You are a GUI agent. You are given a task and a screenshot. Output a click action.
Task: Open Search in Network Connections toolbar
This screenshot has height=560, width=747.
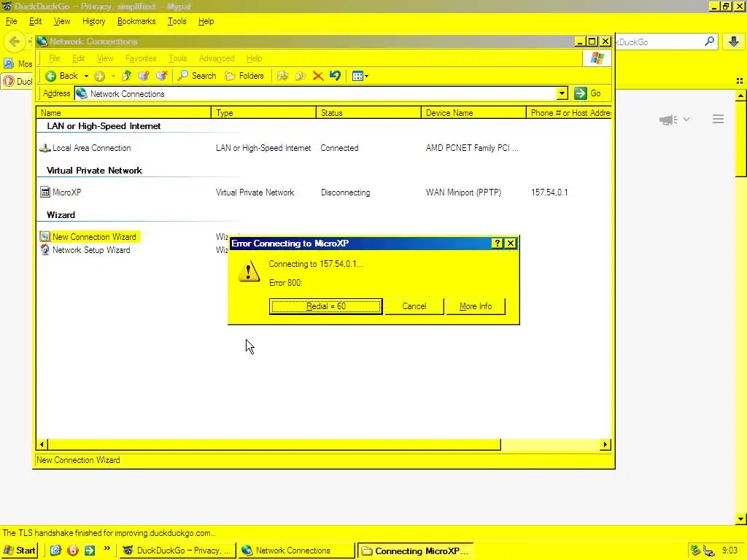[197, 76]
